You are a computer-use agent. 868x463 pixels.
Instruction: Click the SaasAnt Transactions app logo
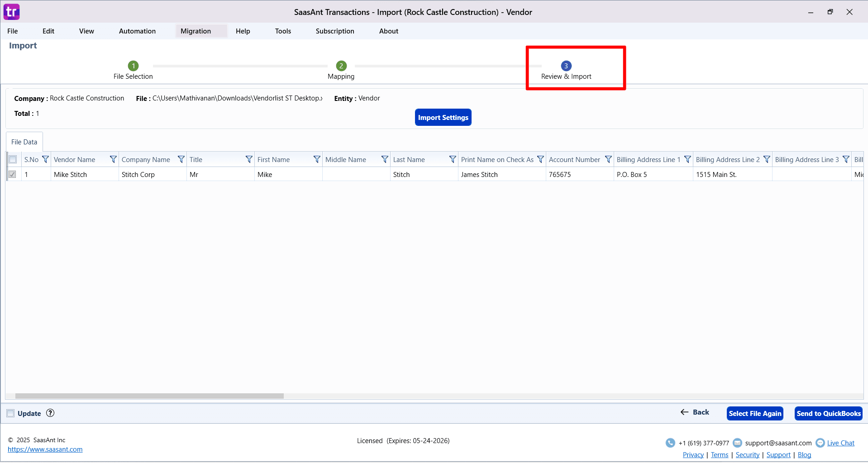pos(11,12)
